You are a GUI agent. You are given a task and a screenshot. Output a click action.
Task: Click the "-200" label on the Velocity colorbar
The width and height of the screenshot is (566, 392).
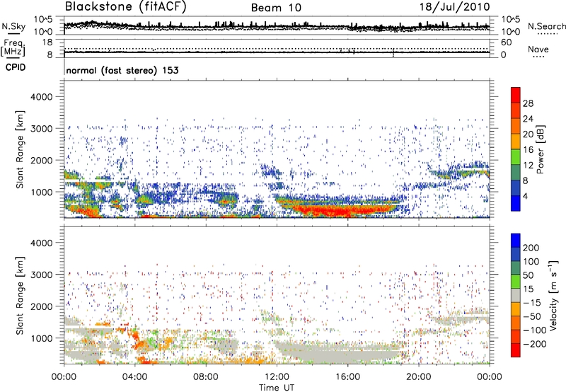click(x=533, y=344)
